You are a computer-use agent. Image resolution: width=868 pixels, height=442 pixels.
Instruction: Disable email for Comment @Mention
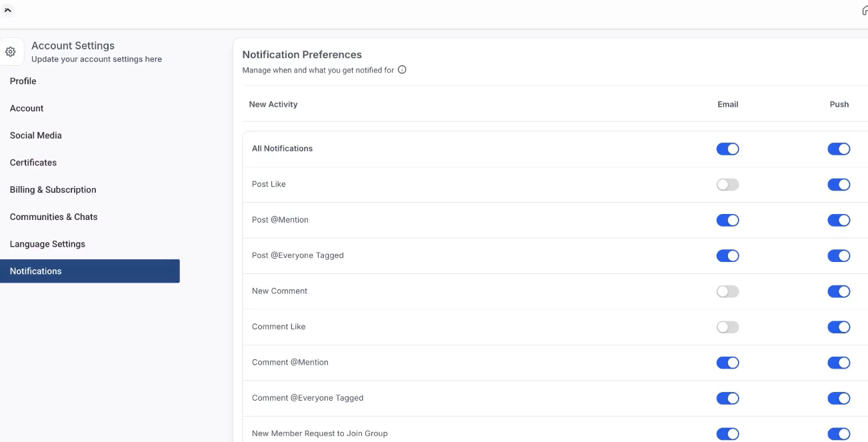pyautogui.click(x=727, y=363)
